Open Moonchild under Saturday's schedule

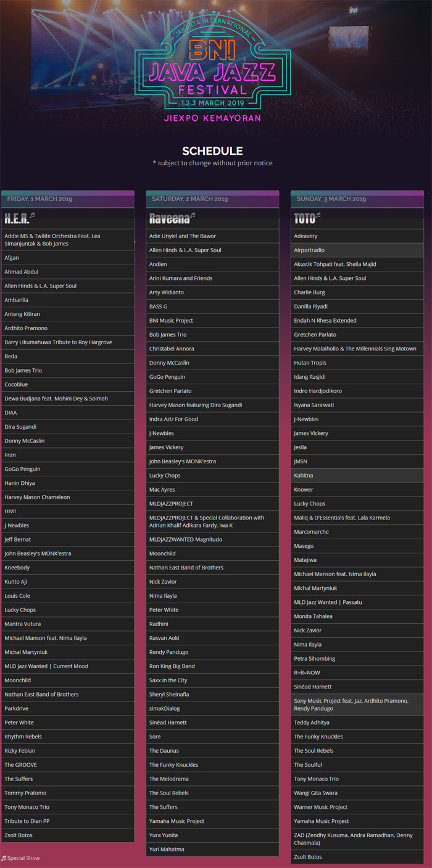coord(212,553)
